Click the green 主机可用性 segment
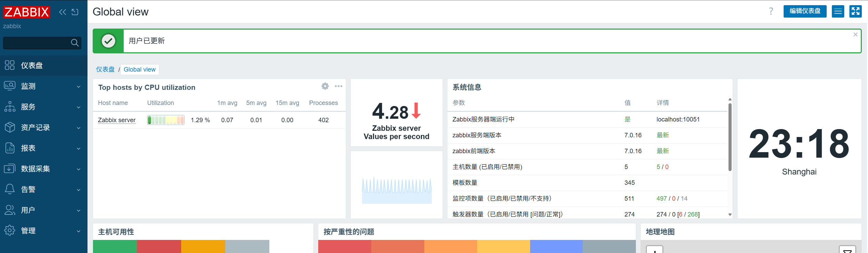The width and height of the screenshot is (868, 253). (115, 246)
